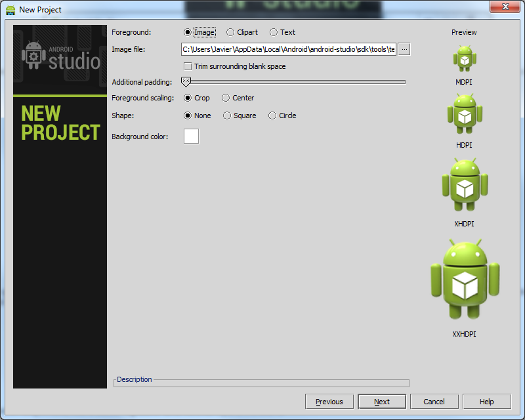Click the Image file path field

[x=289, y=49]
